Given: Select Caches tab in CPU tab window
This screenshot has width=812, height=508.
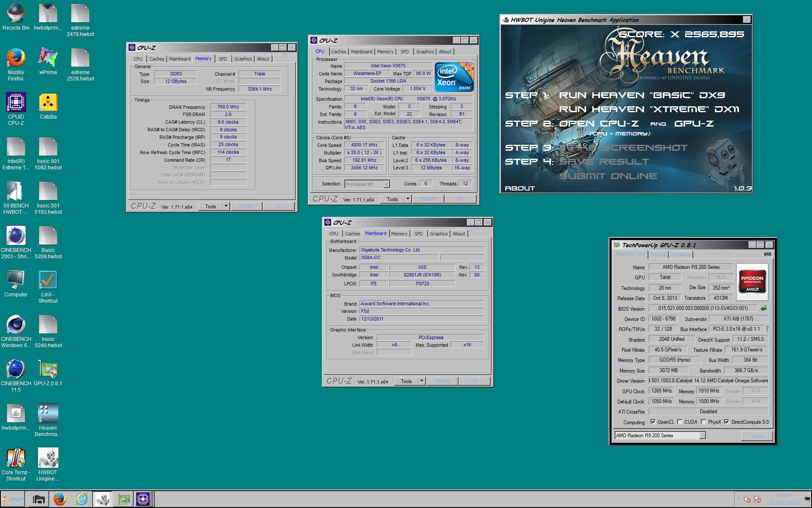Looking at the screenshot, I should point(338,52).
